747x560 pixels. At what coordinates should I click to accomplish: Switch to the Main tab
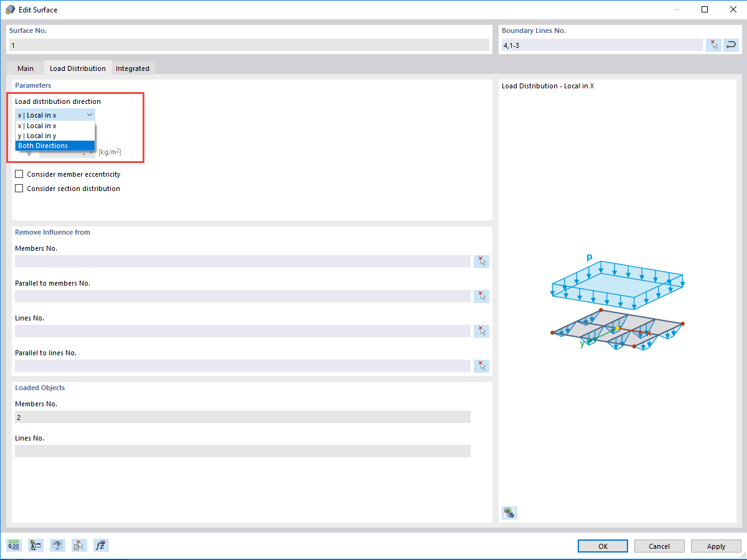[26, 68]
